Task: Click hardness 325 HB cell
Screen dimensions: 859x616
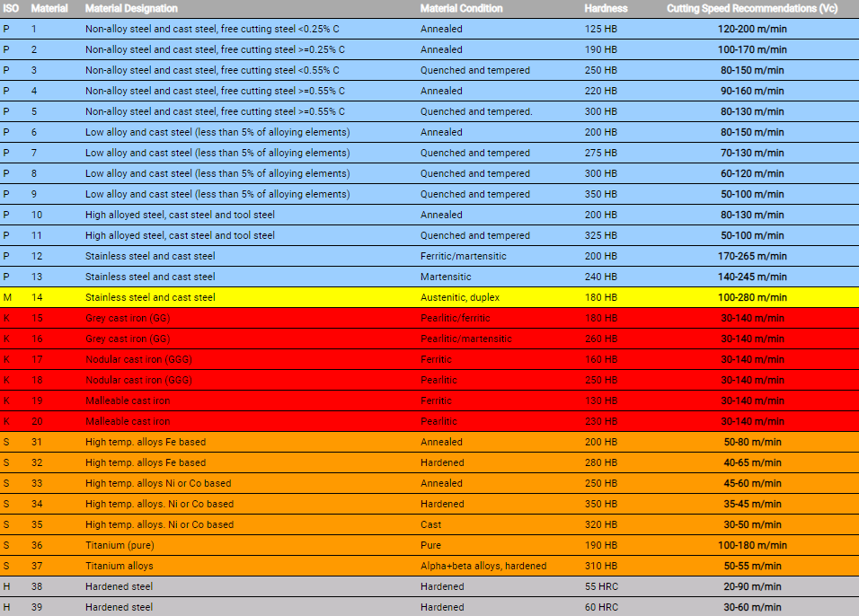Action: point(601,235)
